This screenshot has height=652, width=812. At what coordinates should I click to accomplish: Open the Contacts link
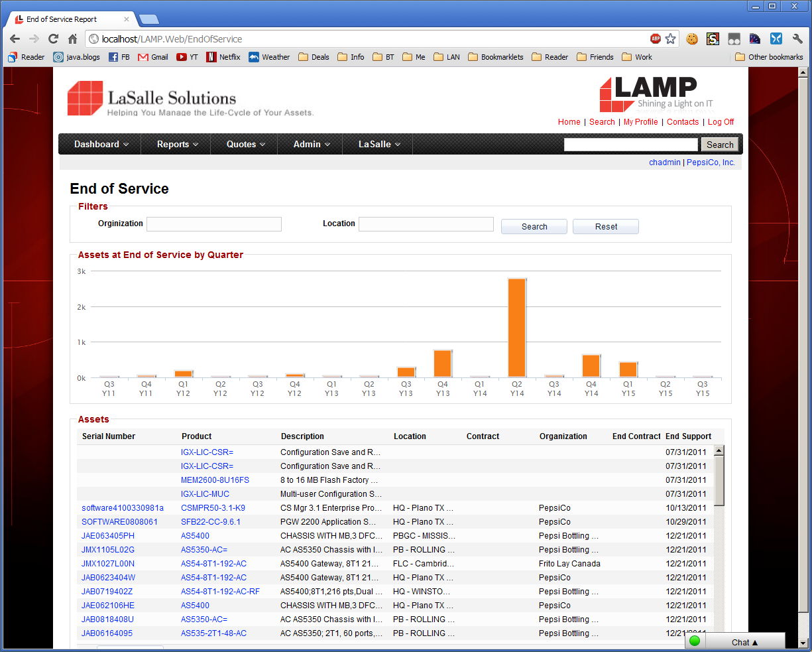click(683, 122)
